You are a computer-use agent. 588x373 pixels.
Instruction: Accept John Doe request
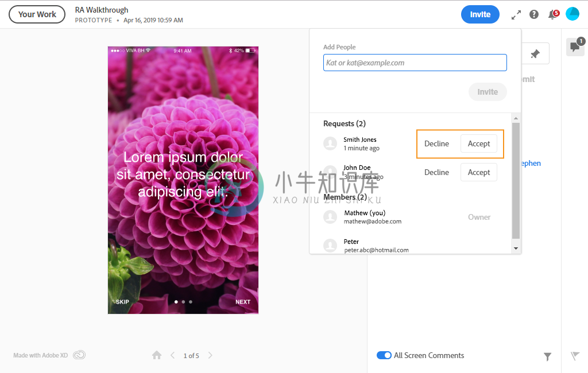479,173
